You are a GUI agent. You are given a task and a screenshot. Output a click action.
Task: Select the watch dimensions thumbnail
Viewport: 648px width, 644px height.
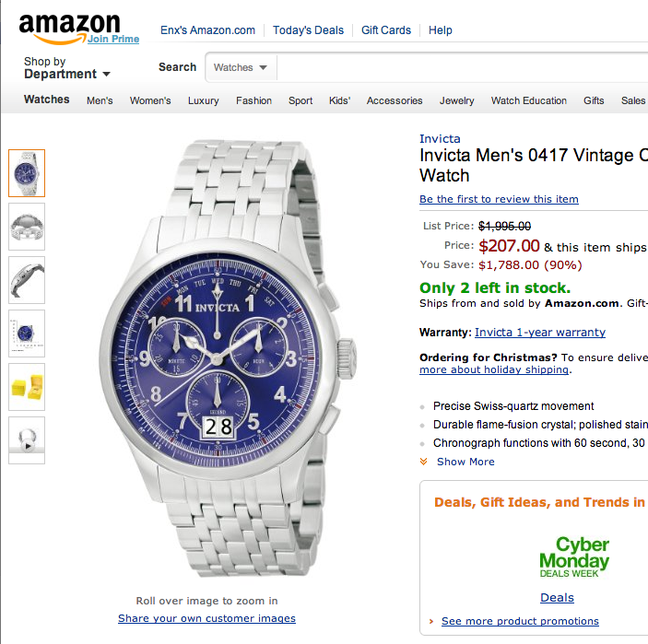(27, 333)
